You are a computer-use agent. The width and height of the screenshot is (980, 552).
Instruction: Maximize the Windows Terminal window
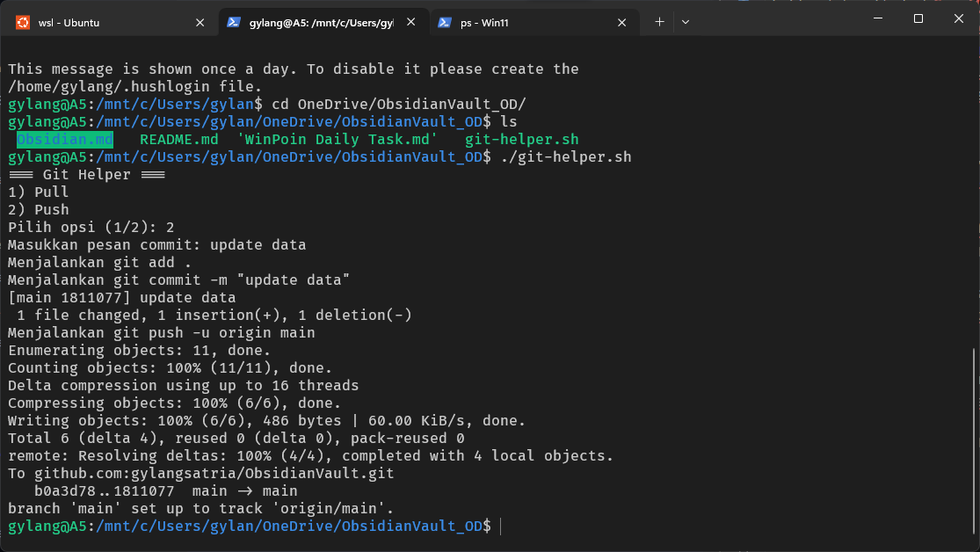pos(918,18)
